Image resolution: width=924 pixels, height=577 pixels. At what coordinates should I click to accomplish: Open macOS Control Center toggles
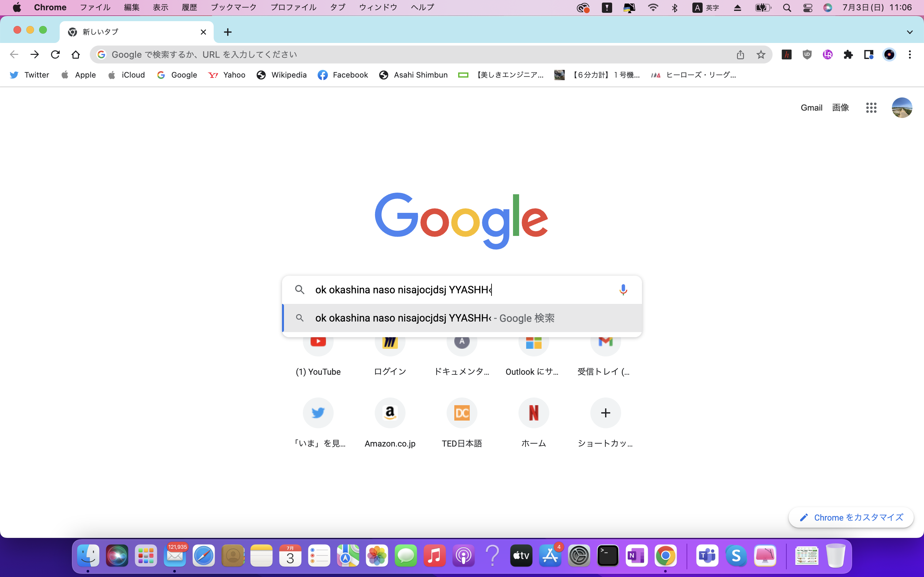click(x=808, y=8)
